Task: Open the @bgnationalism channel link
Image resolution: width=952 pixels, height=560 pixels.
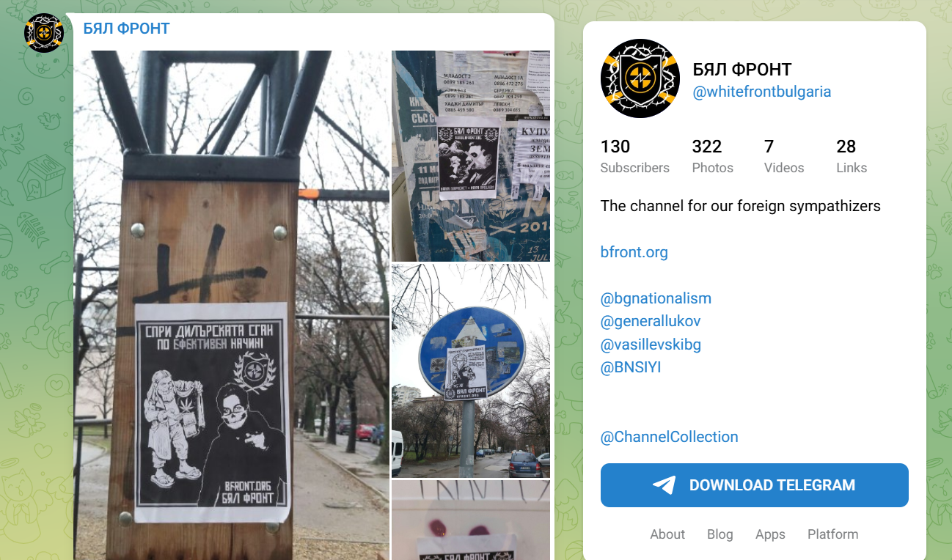Action: pos(656,298)
